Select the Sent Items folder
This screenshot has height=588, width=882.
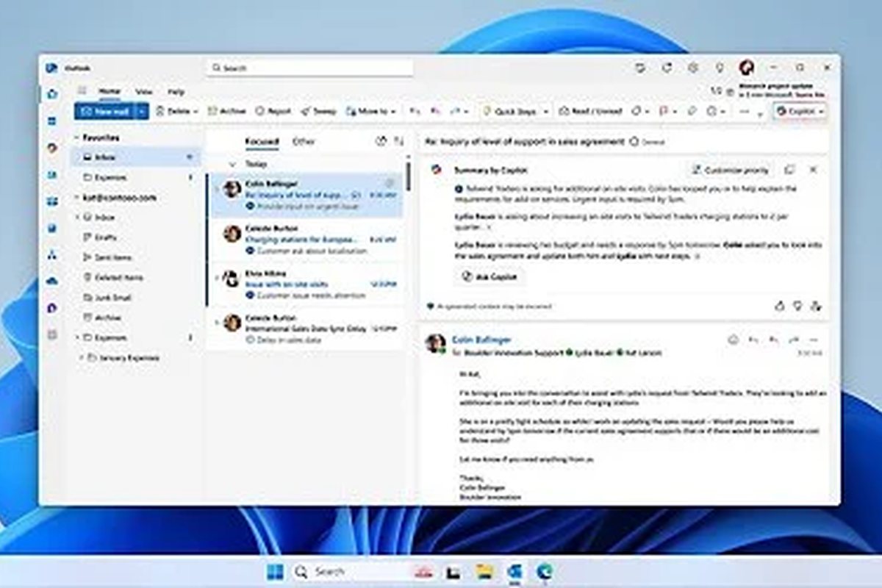135,257
